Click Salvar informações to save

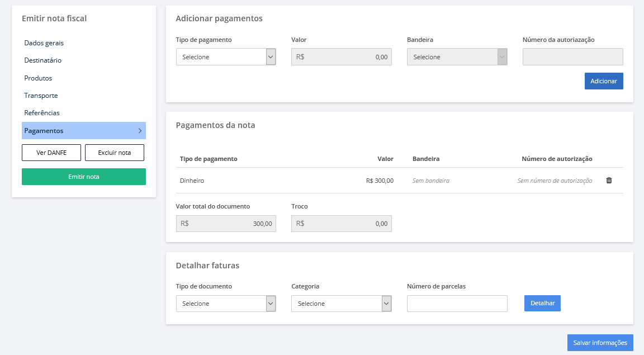(x=600, y=342)
